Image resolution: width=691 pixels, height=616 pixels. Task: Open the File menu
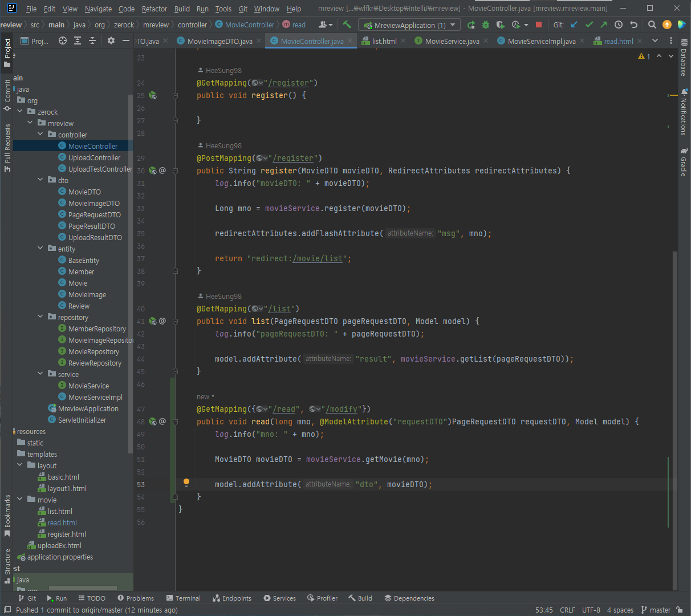31,9
